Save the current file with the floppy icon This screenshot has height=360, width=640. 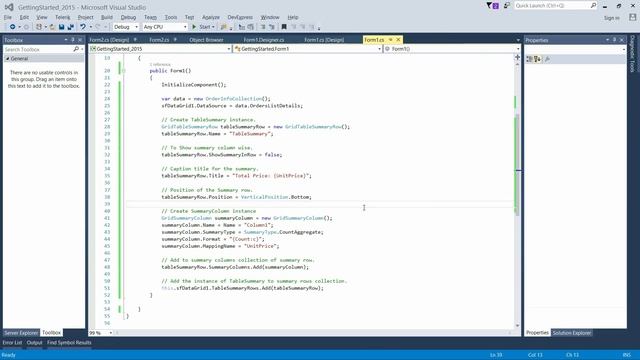point(61,27)
